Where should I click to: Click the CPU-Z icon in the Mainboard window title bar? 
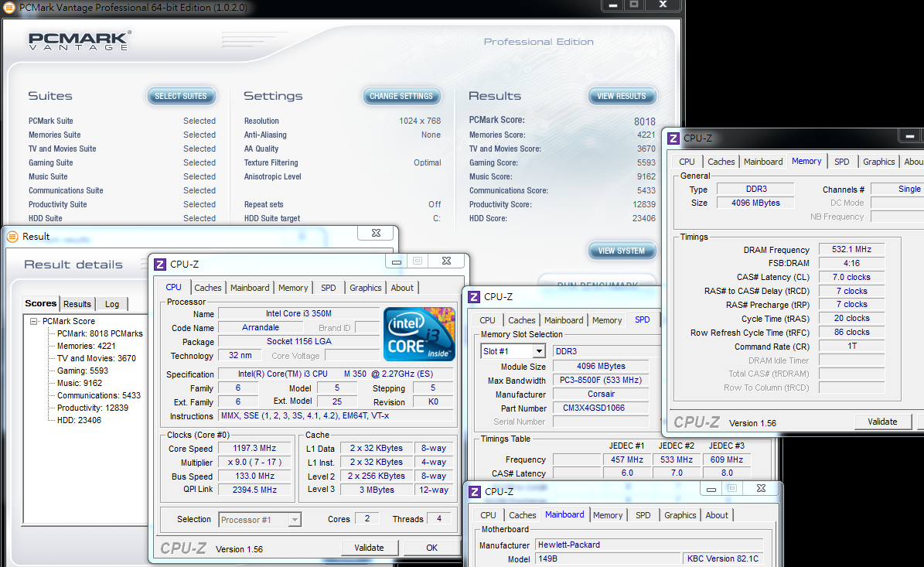point(475,491)
